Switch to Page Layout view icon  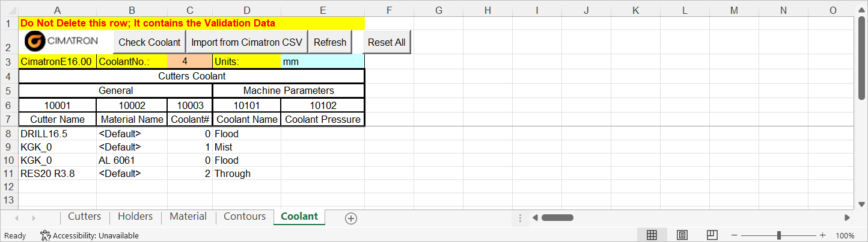coord(682,235)
